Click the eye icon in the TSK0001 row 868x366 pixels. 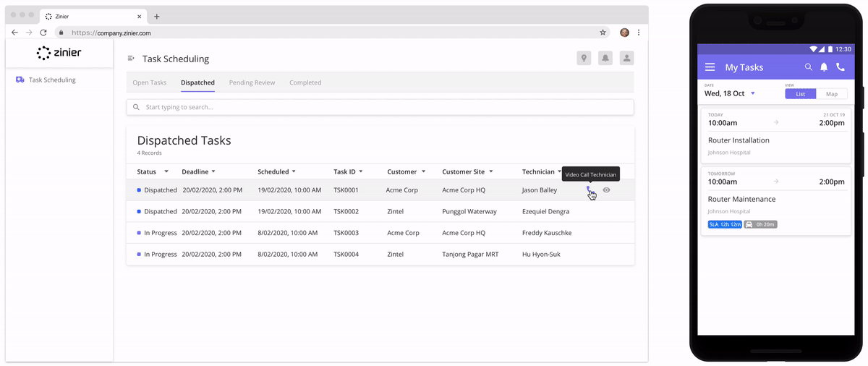606,190
